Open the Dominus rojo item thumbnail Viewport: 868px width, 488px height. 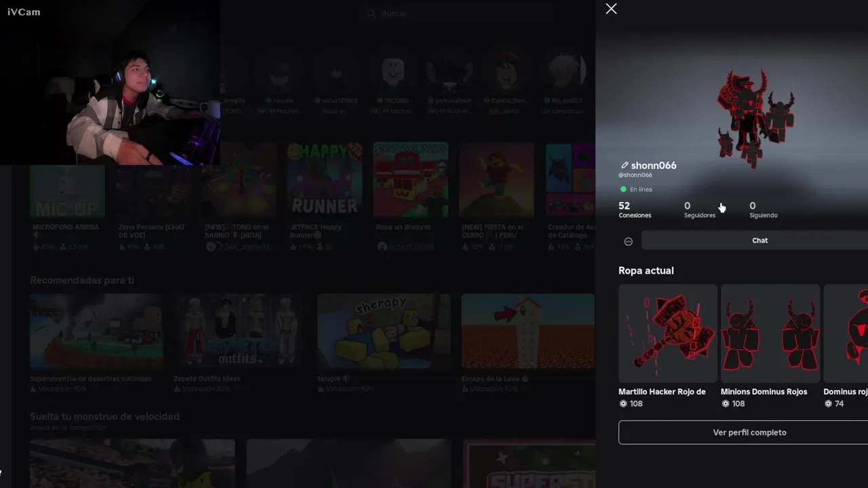(846, 333)
